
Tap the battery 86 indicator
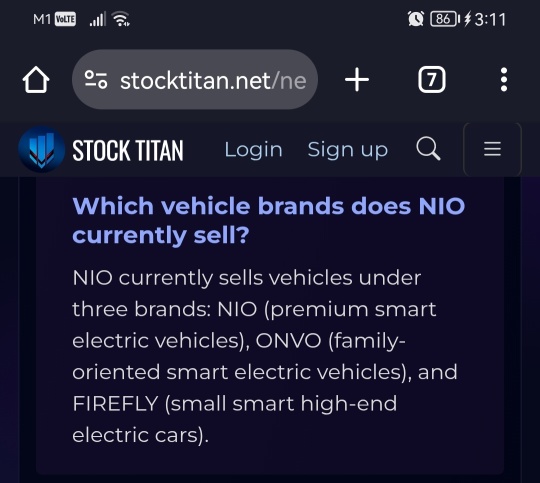pyautogui.click(x=445, y=19)
